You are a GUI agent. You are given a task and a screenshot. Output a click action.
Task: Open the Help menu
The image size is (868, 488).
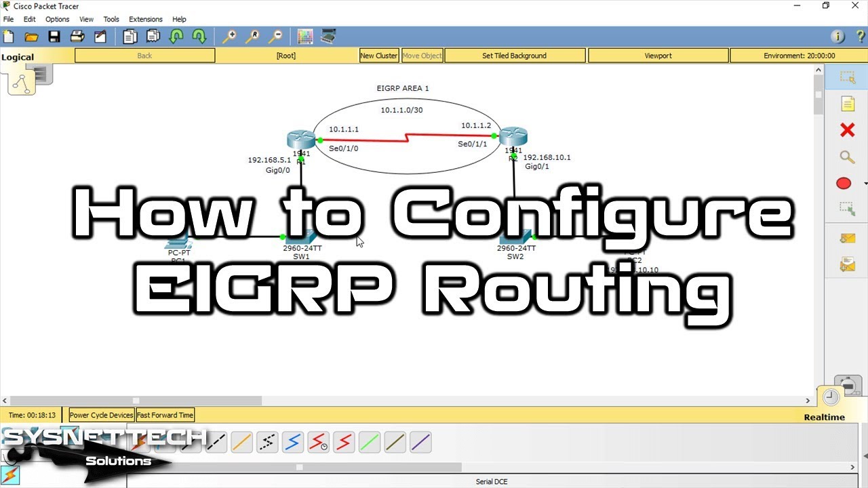(179, 19)
